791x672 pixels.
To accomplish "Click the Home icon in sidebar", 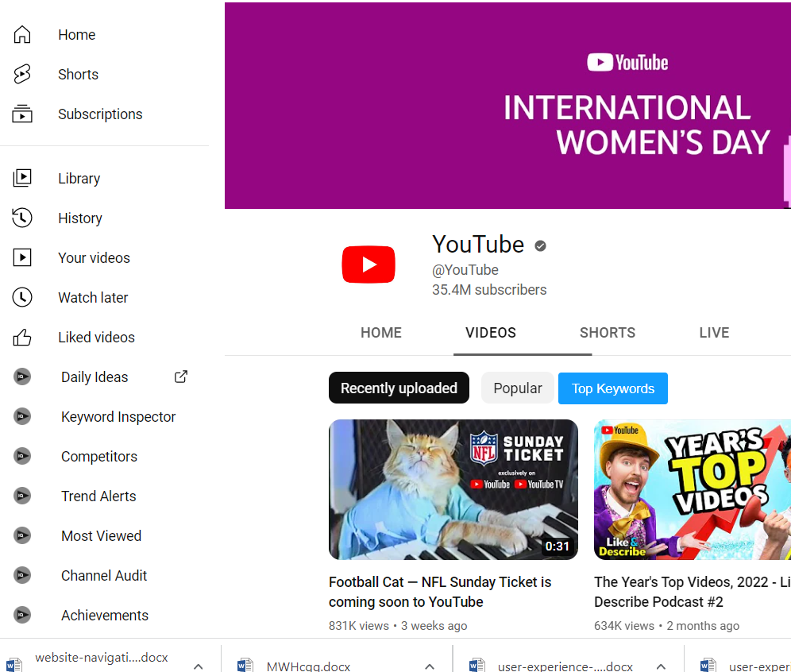I will [x=22, y=34].
